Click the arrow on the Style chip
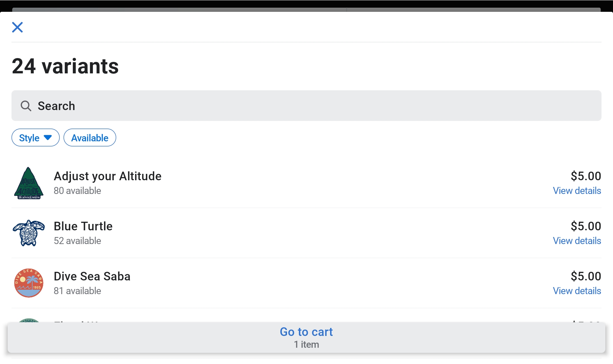This screenshot has height=364, width=613. [x=48, y=137]
